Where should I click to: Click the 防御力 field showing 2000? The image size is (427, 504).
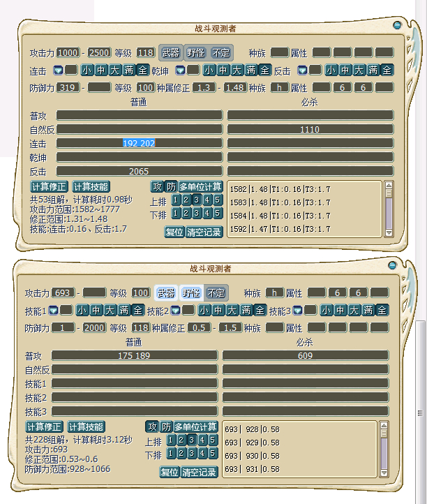click(94, 327)
